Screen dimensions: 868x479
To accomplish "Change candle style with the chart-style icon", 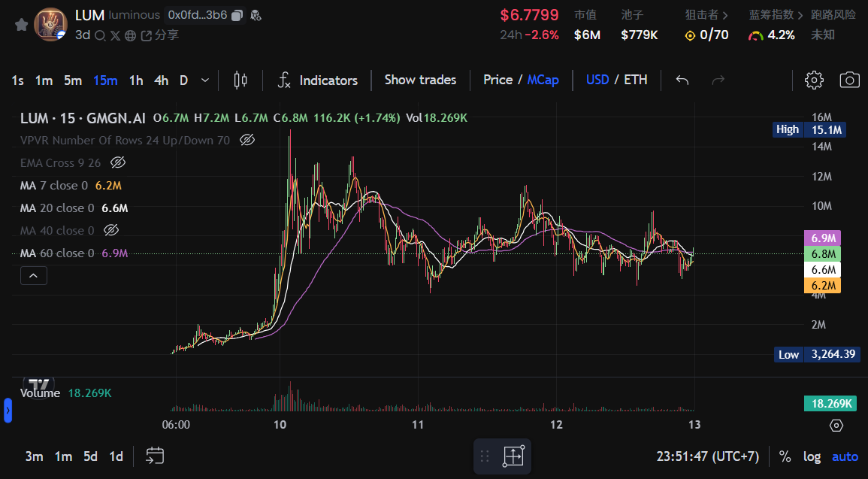I will click(x=240, y=80).
